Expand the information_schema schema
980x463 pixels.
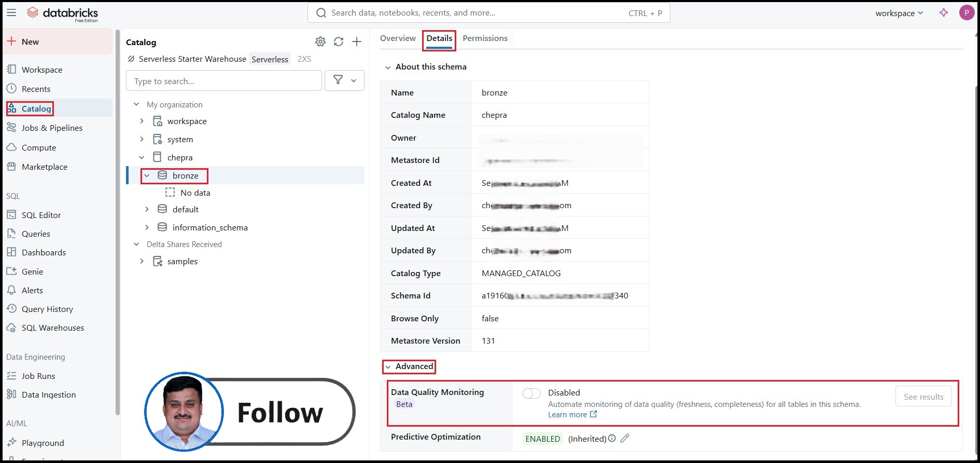[147, 227]
